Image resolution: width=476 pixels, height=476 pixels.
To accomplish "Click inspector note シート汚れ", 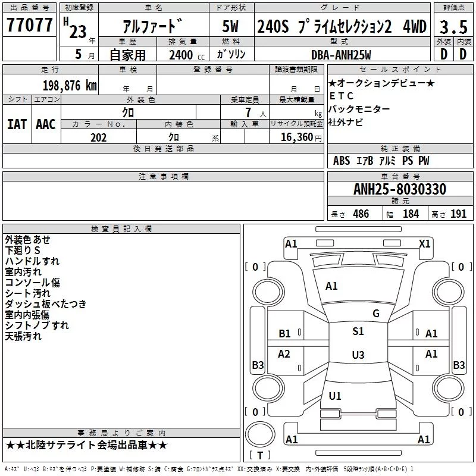I will click(27, 293).
